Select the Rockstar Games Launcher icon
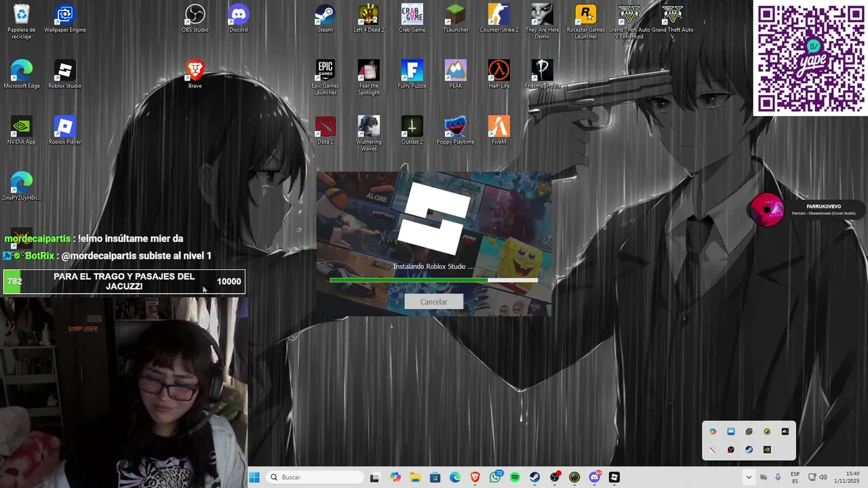 [586, 22]
